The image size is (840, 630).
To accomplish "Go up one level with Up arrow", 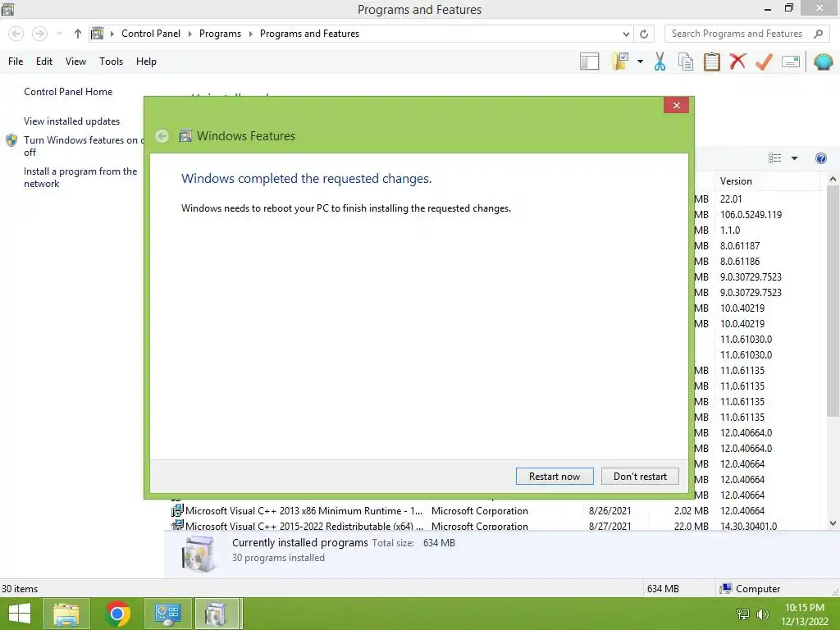I will (x=78, y=34).
